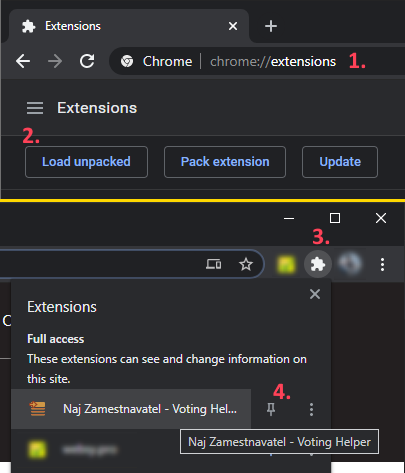This screenshot has height=473, width=405.
Task: Select the Naj Zamestnavatel - Voting Helper entry
Action: [x=131, y=409]
